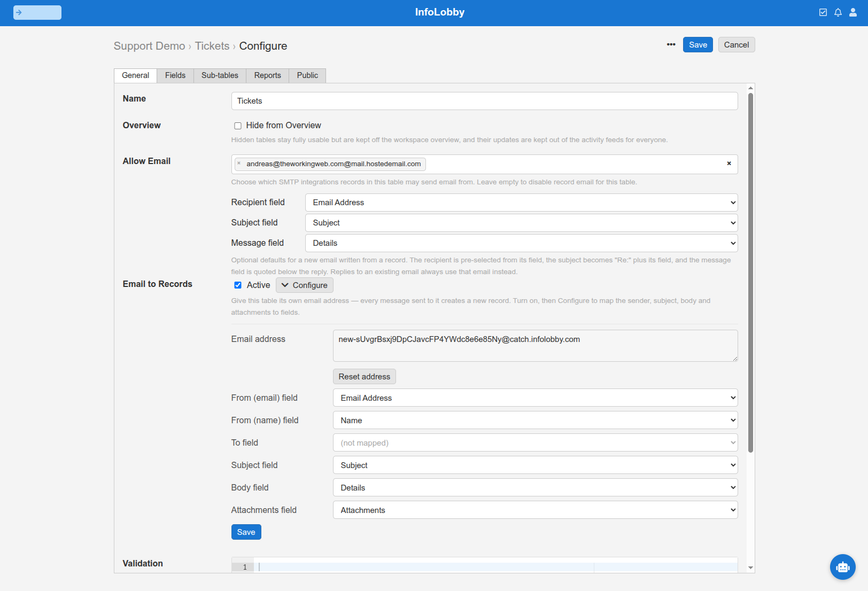Switch to the Public tab
868x591 pixels.
(307, 75)
